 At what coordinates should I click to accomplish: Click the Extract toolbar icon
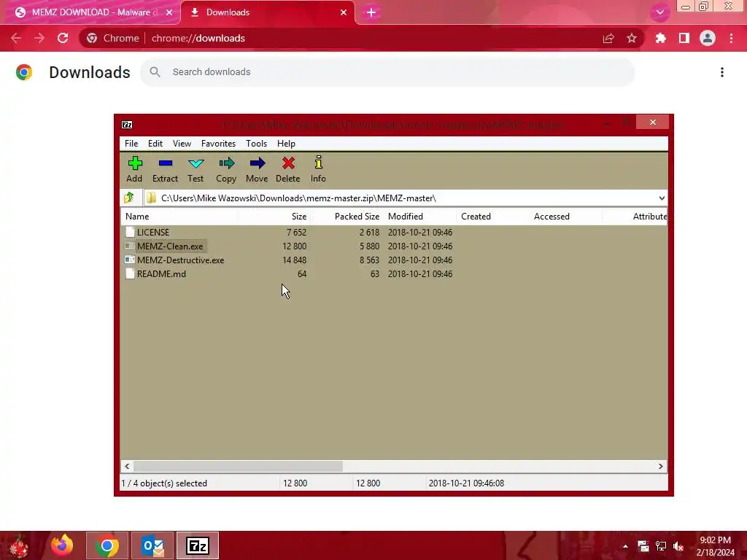(166, 163)
